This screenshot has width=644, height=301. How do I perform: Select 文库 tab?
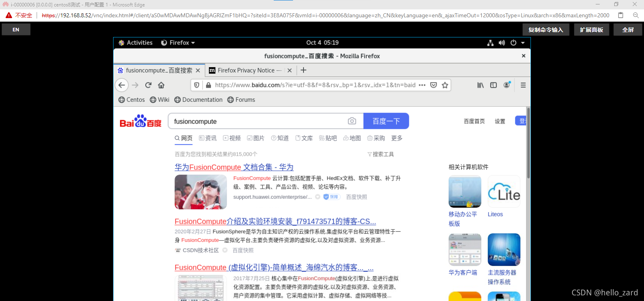(x=304, y=138)
